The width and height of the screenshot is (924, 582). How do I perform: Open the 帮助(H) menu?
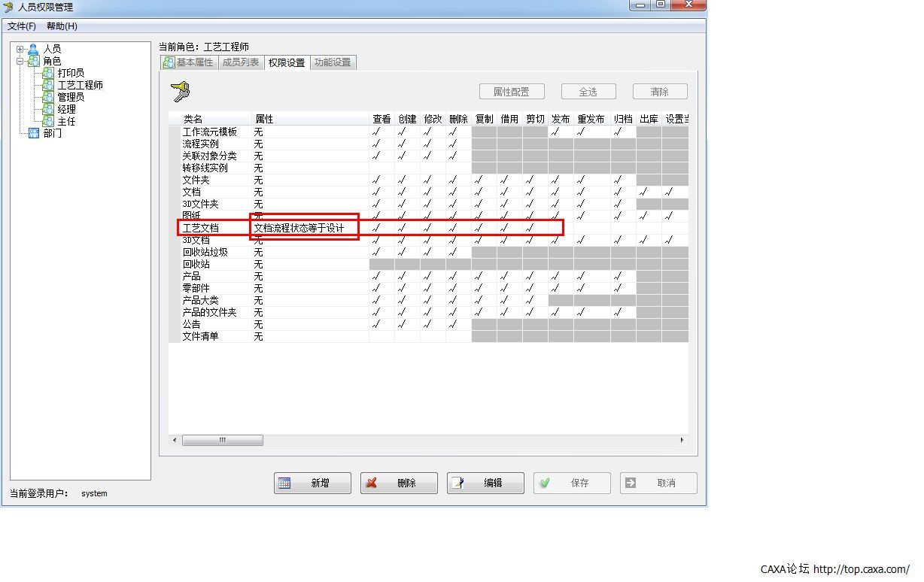62,26
